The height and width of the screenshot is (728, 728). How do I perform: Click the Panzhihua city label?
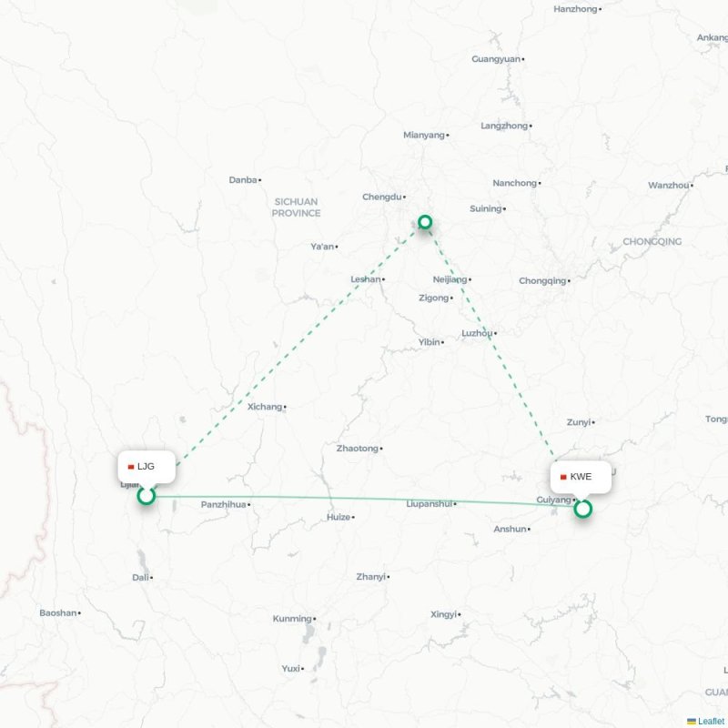pos(223,504)
